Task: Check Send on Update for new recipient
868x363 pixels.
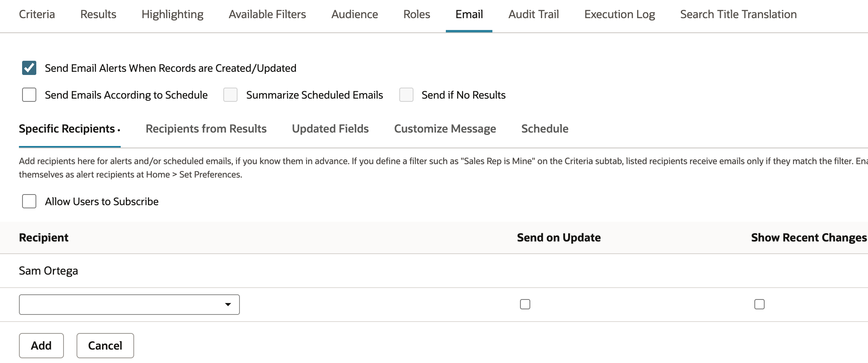Action: (525, 304)
